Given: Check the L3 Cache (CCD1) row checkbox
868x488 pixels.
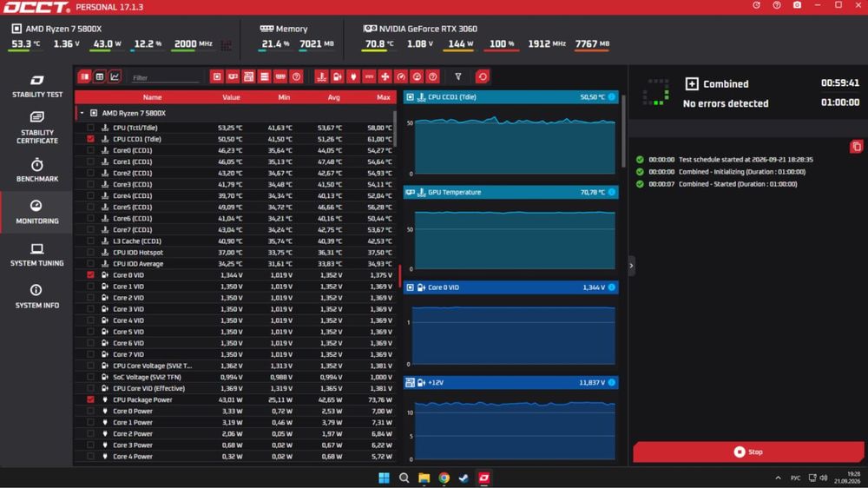Looking at the screenshot, I should click(90, 241).
